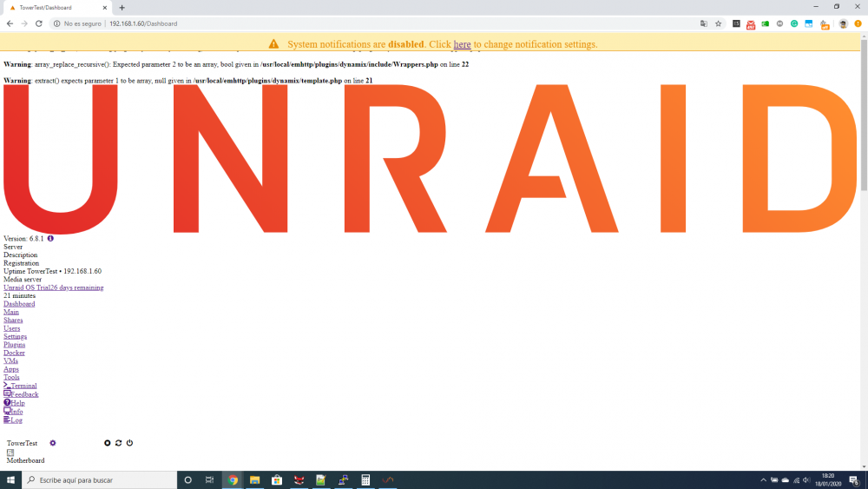Open the Chrome profile avatar
This screenshot has height=489, width=868.
pyautogui.click(x=843, y=23)
